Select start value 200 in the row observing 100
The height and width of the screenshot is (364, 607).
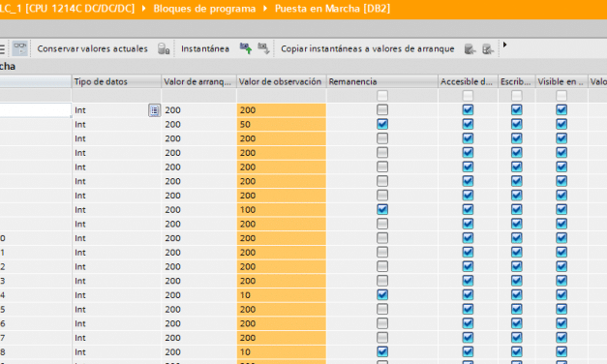pyautogui.click(x=198, y=209)
